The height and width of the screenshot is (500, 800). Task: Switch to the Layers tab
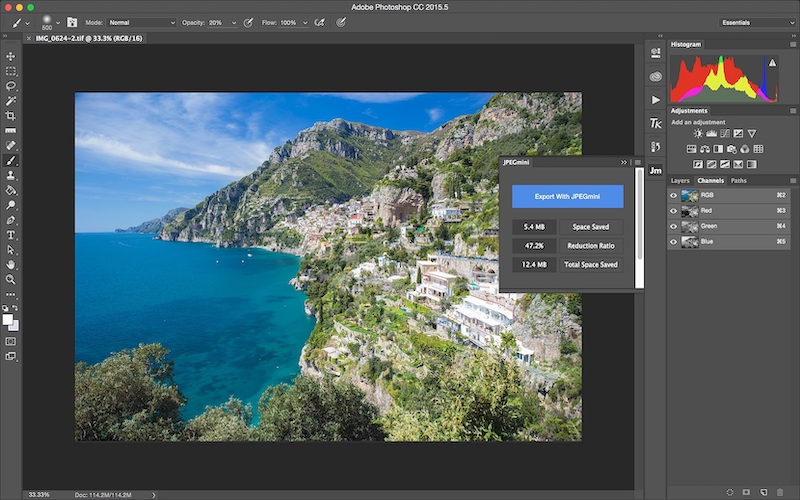(x=680, y=181)
